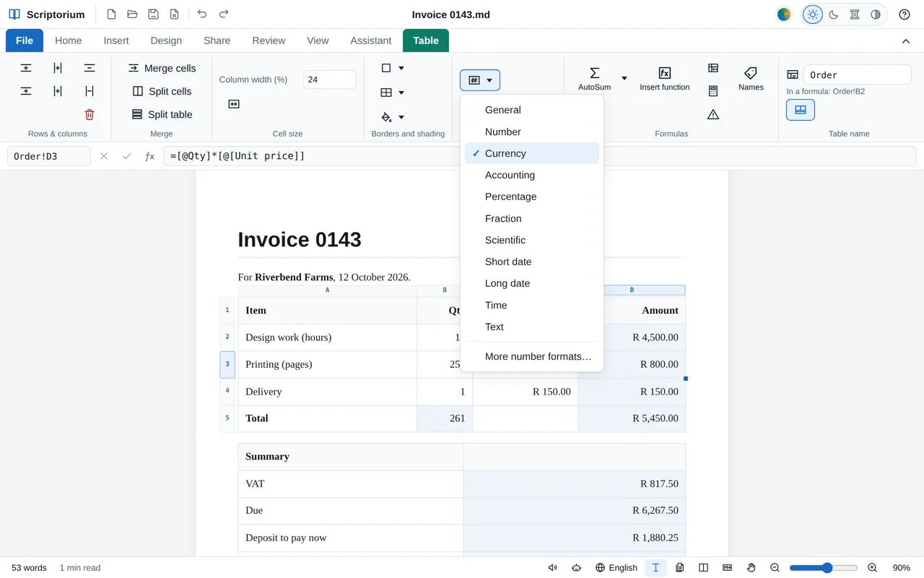This screenshot has width=924, height=578.
Task: Click the delete column icon beside trash
Action: (x=90, y=91)
